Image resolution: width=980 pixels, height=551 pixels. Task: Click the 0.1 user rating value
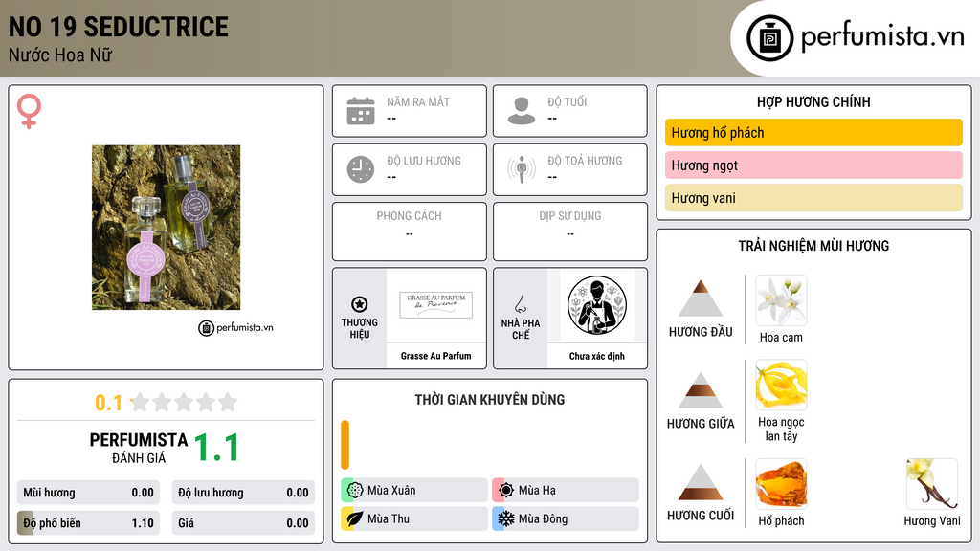(108, 403)
